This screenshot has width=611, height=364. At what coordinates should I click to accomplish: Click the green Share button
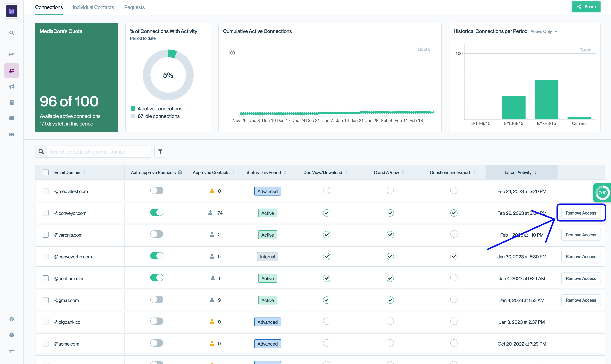(x=586, y=7)
